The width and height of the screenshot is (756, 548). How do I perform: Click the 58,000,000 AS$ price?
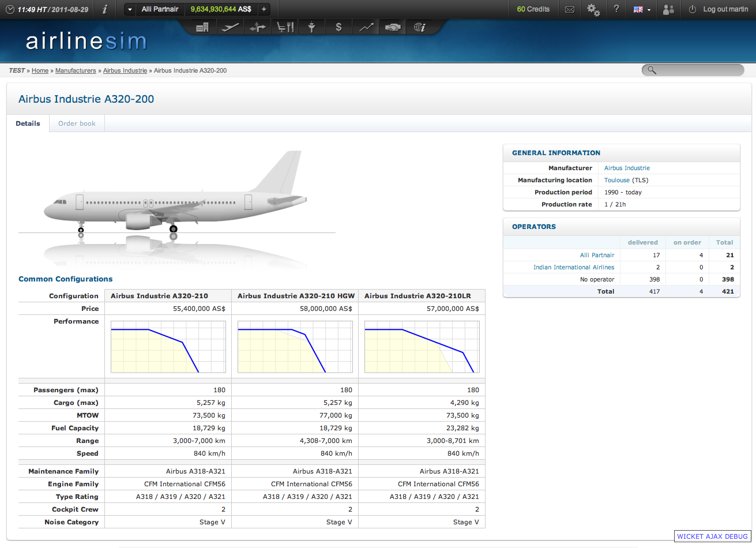pos(326,309)
